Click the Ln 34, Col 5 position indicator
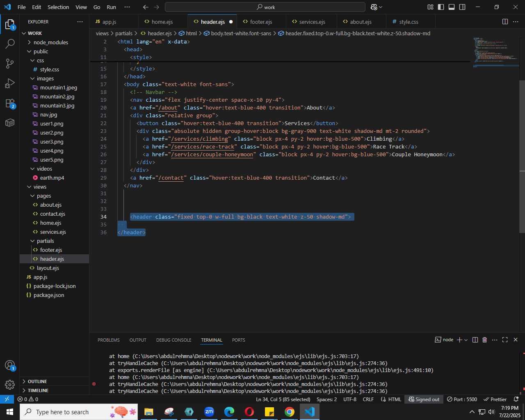Image resolution: width=525 pixels, height=420 pixels. pyautogui.click(x=283, y=399)
